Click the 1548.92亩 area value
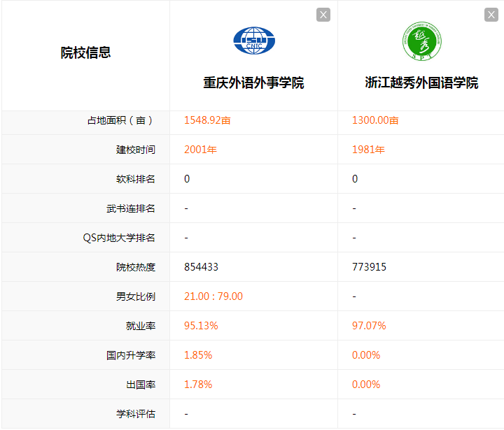The width and height of the screenshot is (504, 430). point(207,120)
